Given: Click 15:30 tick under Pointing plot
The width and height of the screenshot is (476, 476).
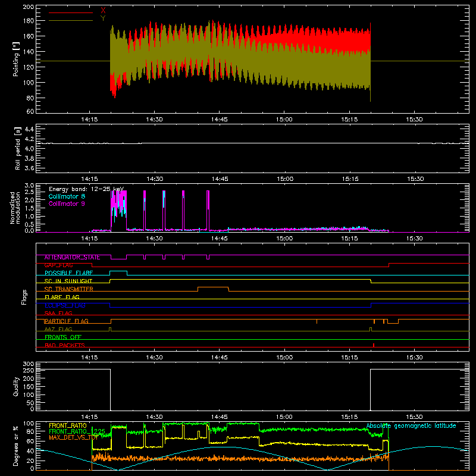Looking at the screenshot, I should (414, 120).
